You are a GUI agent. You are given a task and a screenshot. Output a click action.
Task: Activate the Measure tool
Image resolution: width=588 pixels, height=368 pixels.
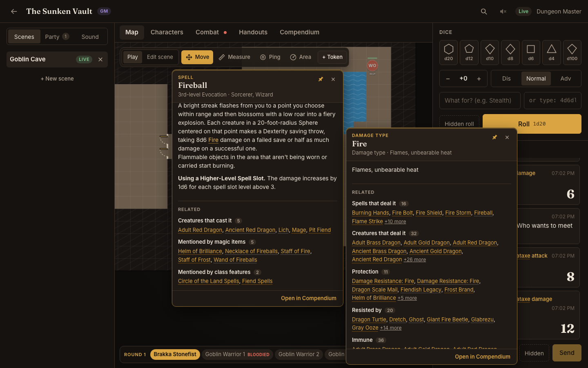tap(234, 57)
